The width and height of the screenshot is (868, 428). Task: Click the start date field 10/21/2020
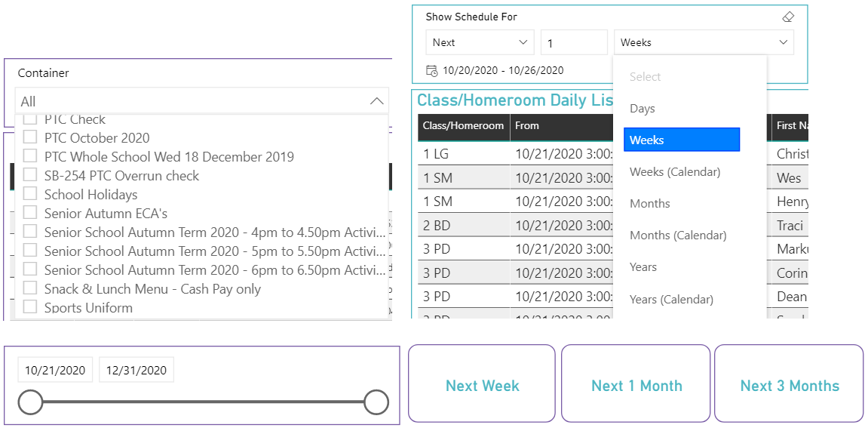55,370
